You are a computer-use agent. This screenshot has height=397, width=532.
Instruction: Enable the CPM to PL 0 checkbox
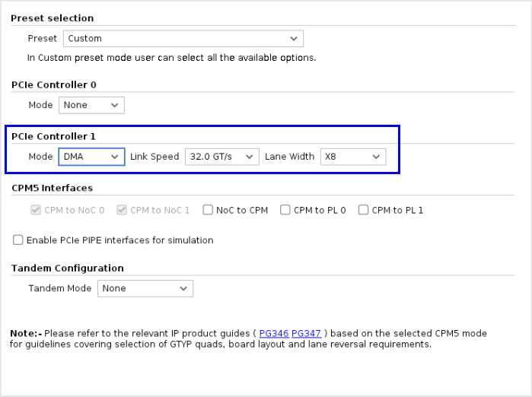285,210
